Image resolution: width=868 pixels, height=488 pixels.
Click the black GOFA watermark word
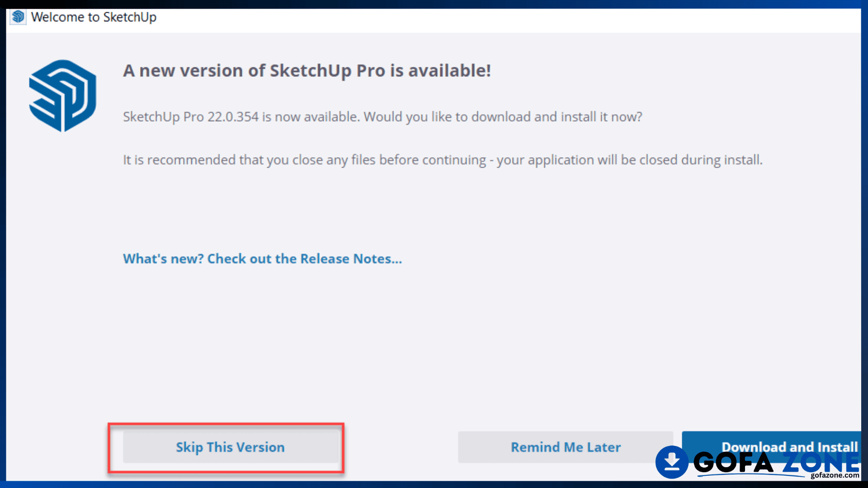click(733, 463)
